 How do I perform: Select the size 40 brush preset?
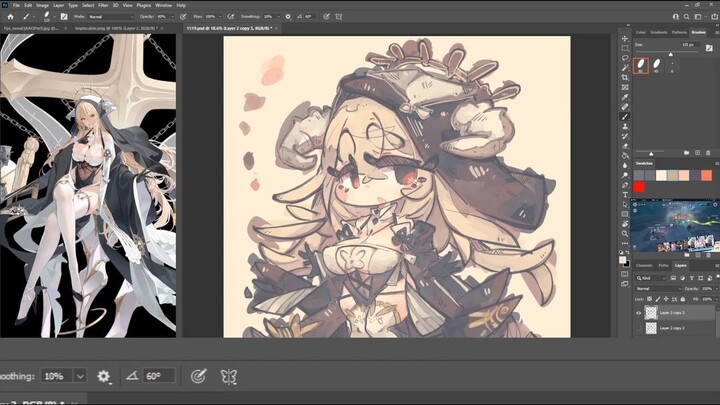[x=657, y=66]
